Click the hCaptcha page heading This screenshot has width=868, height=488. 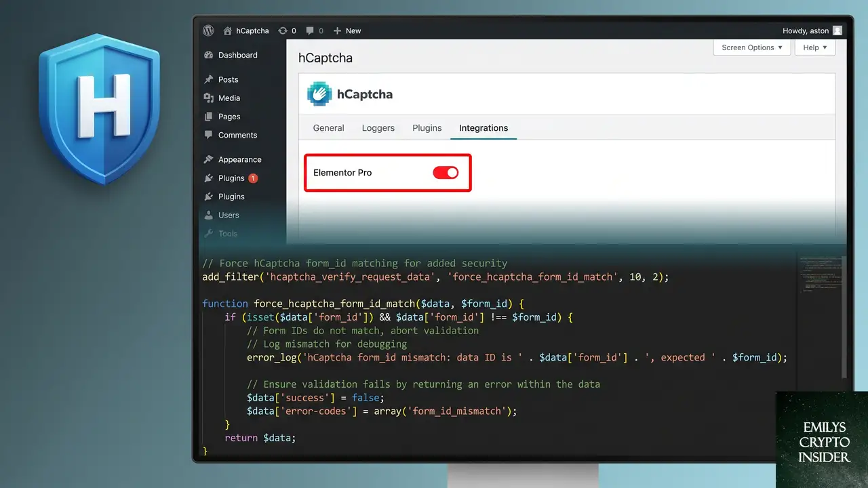(x=325, y=58)
